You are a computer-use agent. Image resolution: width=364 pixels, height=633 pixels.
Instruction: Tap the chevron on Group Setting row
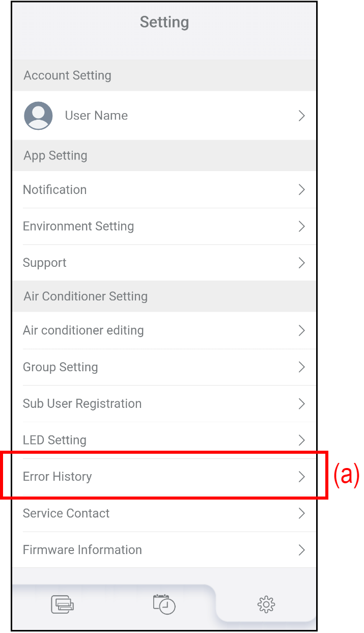pos(301,367)
